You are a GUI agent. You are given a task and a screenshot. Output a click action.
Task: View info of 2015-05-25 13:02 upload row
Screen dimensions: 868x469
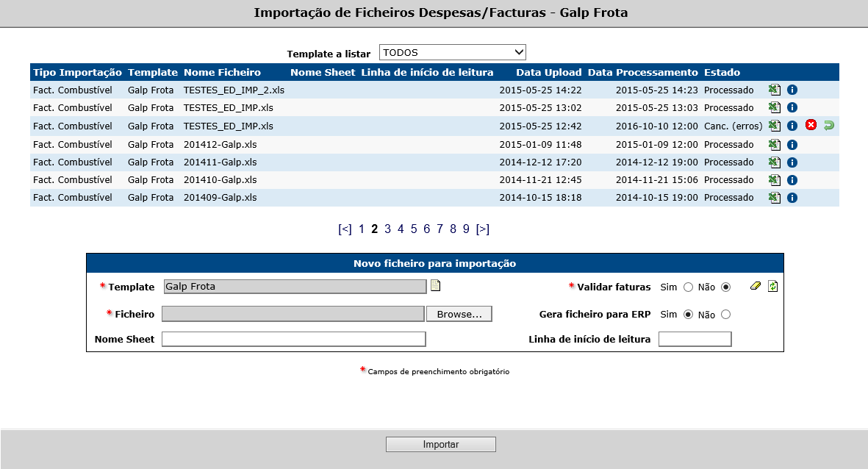tap(792, 107)
